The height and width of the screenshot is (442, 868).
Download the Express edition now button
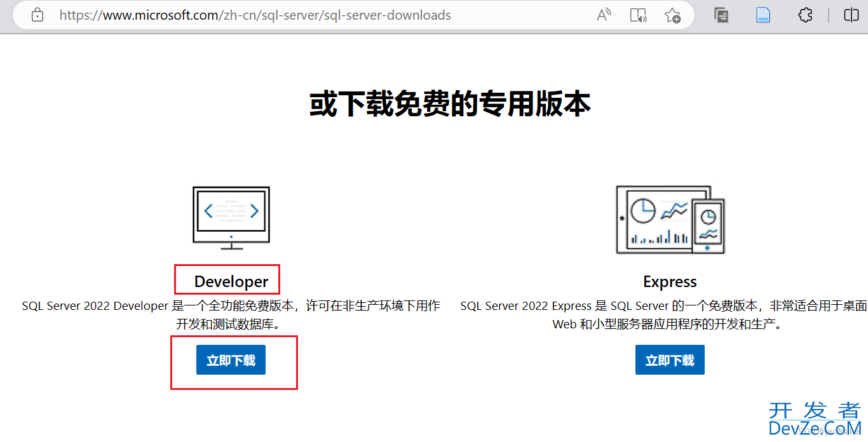click(670, 360)
